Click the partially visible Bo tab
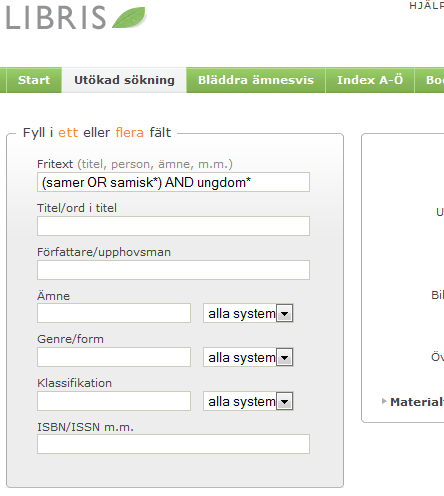This screenshot has width=444, height=496. coord(430,80)
